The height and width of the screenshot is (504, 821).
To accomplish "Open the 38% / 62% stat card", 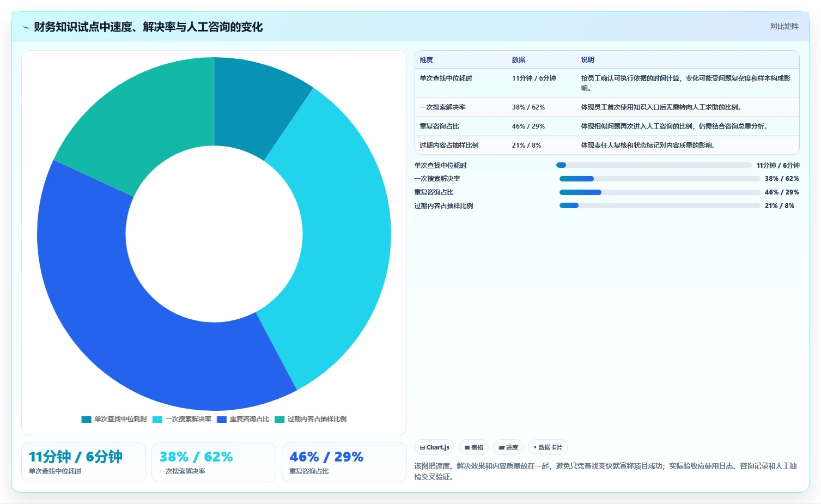I will click(214, 462).
